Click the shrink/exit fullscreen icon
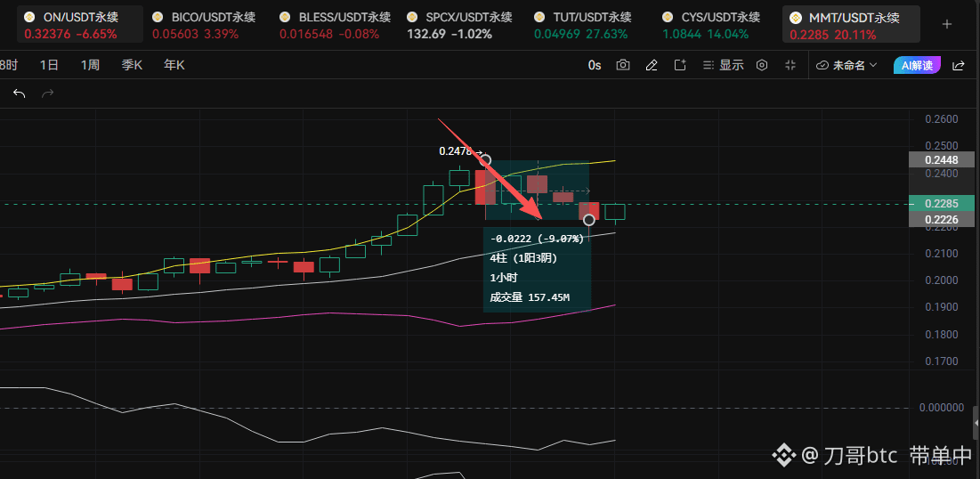Viewport: 980px width, 479px height. coord(790,65)
